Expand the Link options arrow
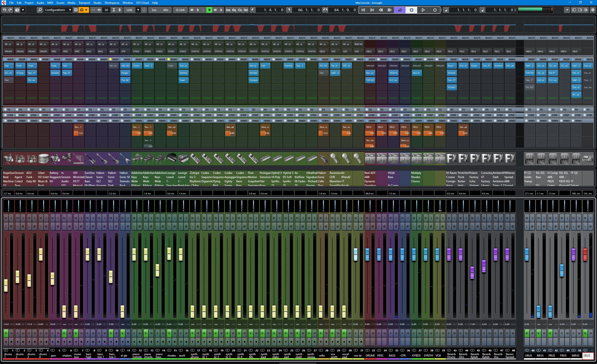The image size is (597, 364). tap(138, 10)
